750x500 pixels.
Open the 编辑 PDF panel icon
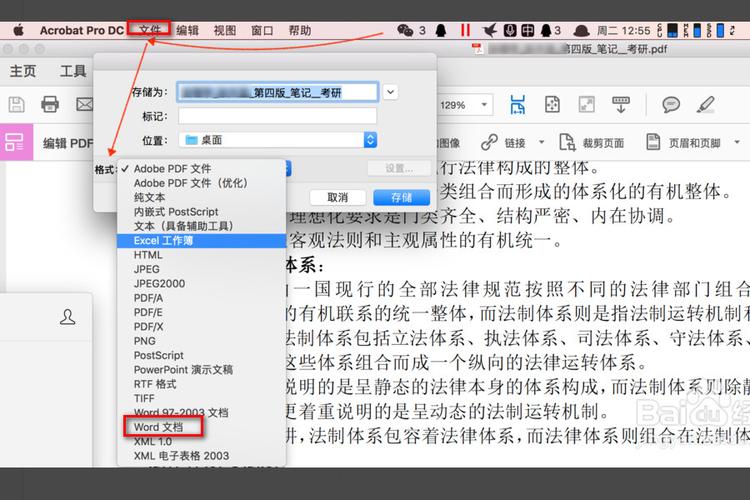(14, 142)
